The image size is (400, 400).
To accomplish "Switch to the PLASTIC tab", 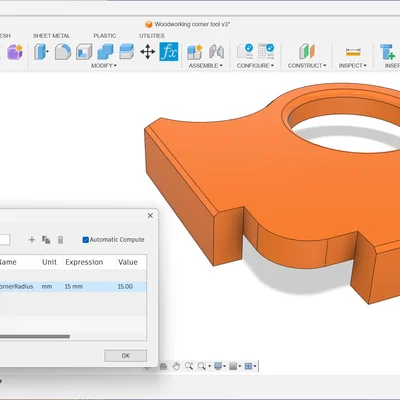I will point(105,36).
